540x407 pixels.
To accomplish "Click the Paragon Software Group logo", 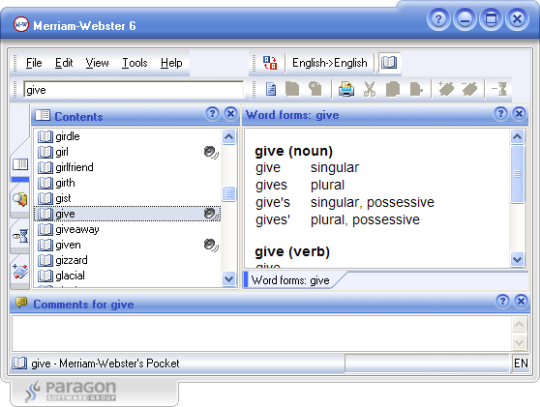I will pos(71,391).
